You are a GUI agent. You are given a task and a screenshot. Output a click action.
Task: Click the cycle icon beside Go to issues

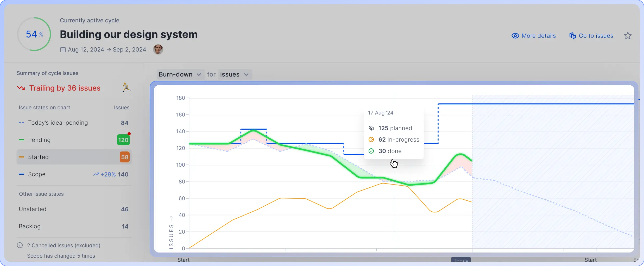pyautogui.click(x=572, y=35)
